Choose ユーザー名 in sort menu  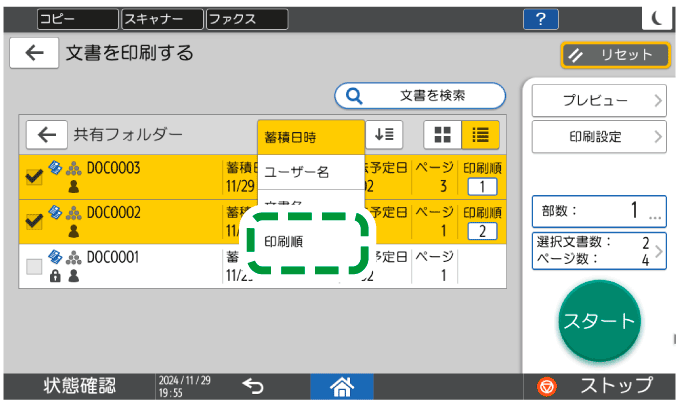[x=311, y=172]
